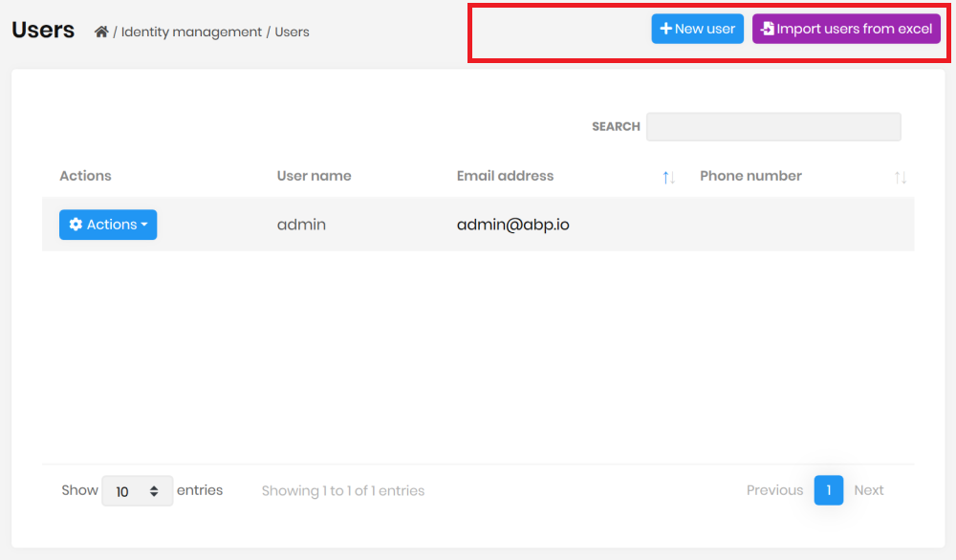Click the New user button
The image size is (956, 560).
click(697, 29)
